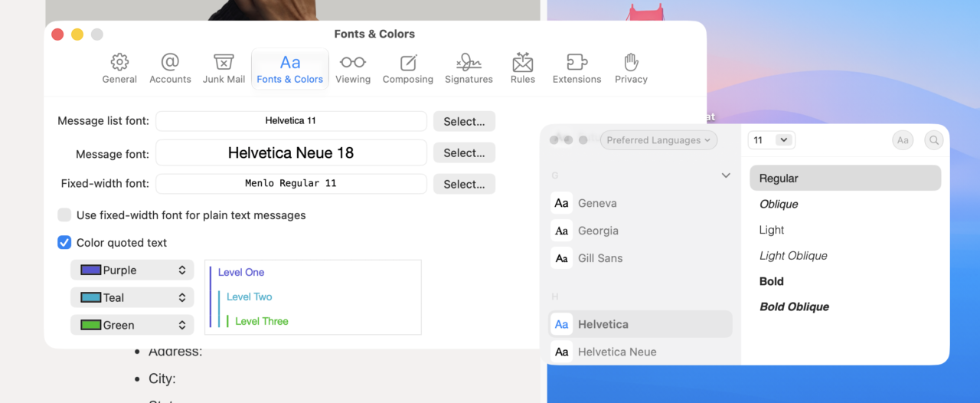This screenshot has height=403, width=980.
Task: Open the Purple color dropdown
Action: coord(132,270)
